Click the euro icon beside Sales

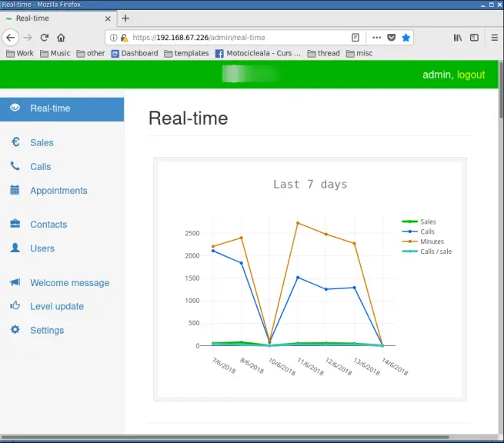pos(15,142)
